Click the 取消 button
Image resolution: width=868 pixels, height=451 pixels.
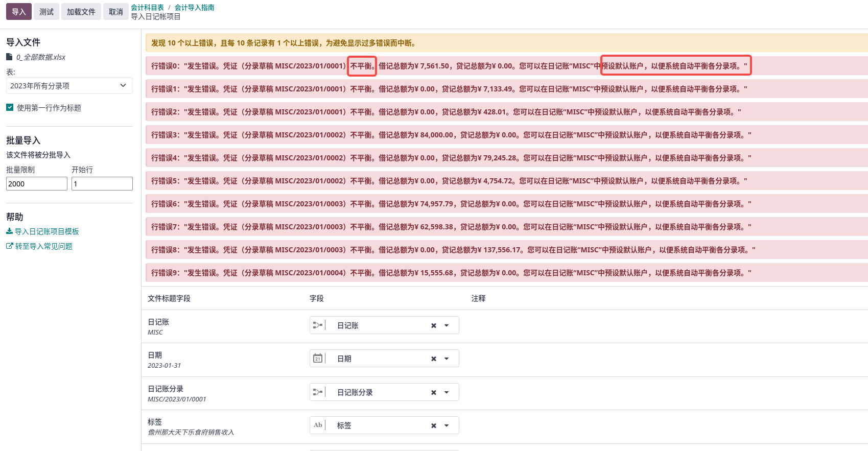[116, 12]
